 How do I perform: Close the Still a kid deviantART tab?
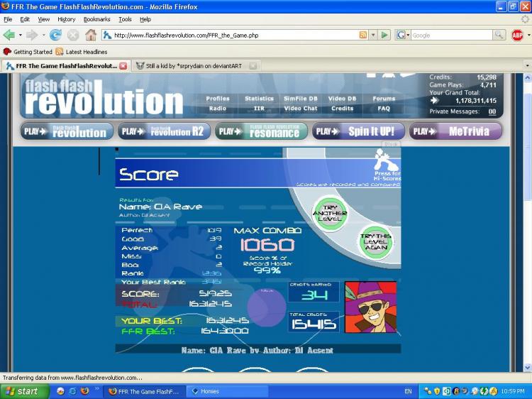253,66
